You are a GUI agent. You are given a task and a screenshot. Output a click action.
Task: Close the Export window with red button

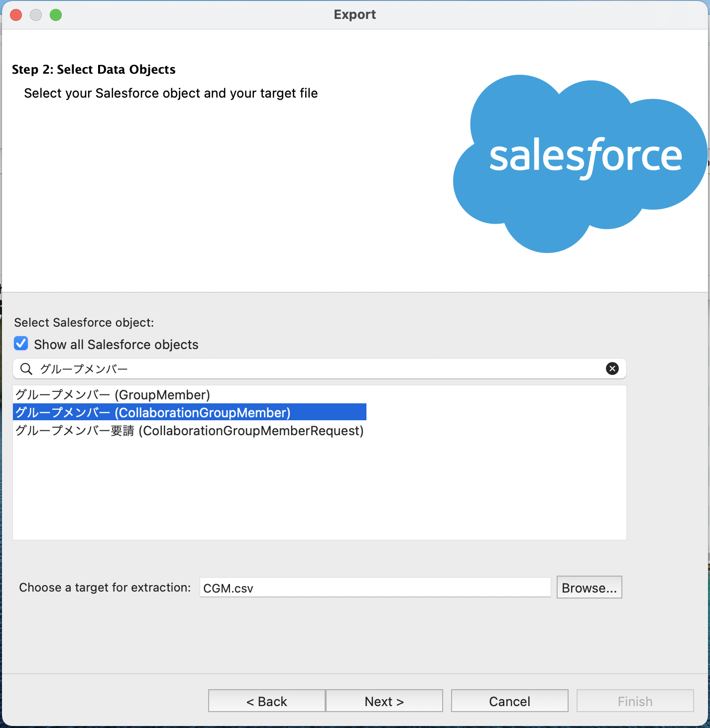tap(16, 15)
